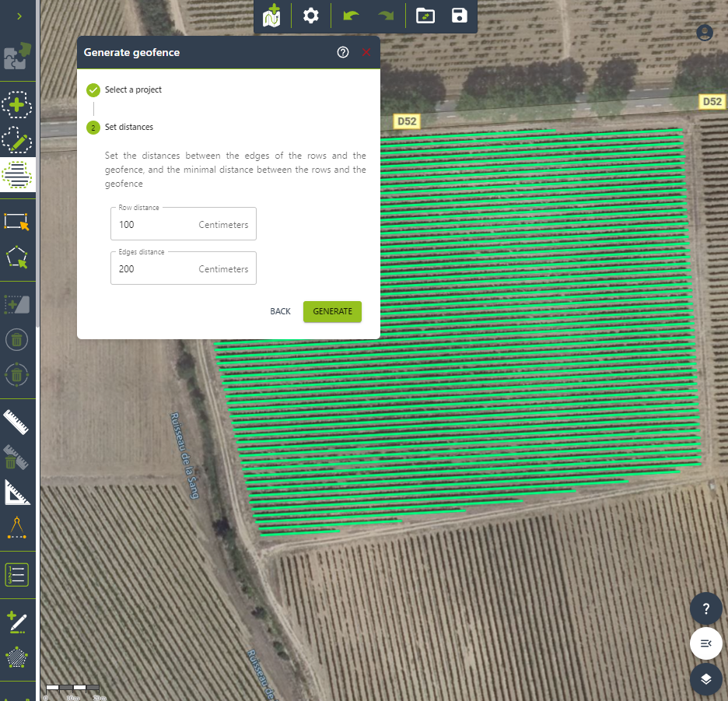Open the map layers button
Screen dimensions: 728x701
pos(705,678)
